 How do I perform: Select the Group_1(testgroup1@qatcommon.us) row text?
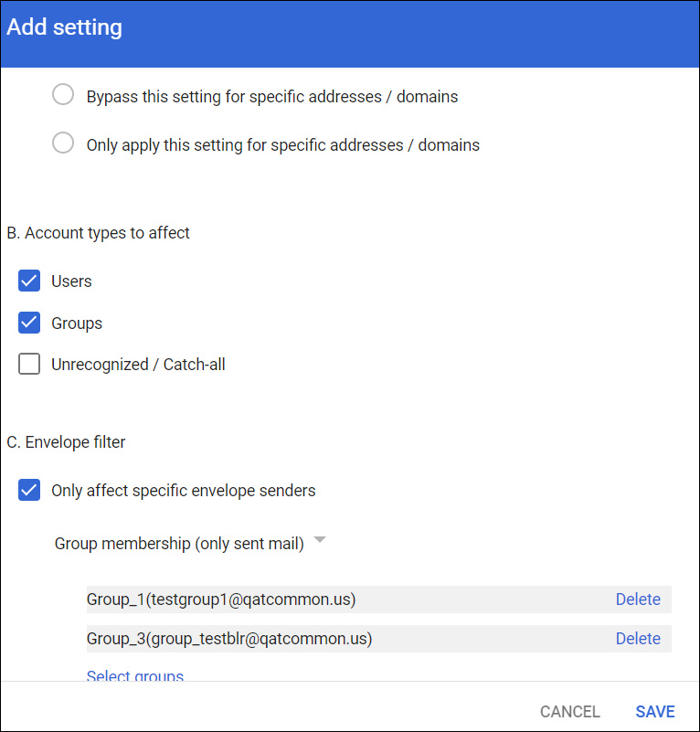tap(221, 599)
